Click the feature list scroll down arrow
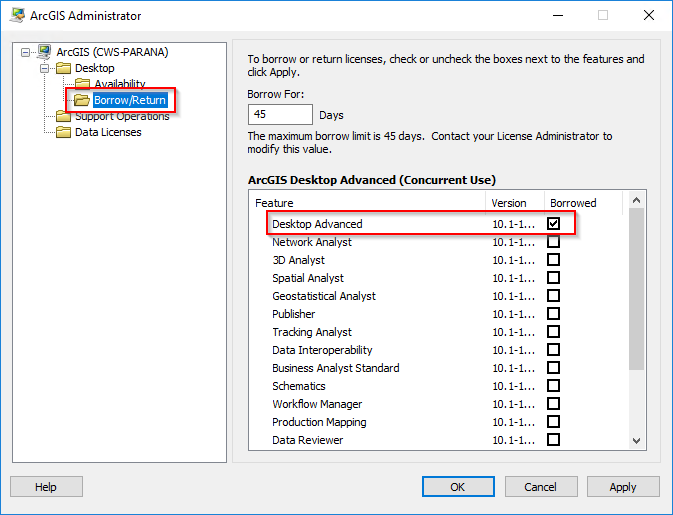The height and width of the screenshot is (515, 673). [x=637, y=441]
